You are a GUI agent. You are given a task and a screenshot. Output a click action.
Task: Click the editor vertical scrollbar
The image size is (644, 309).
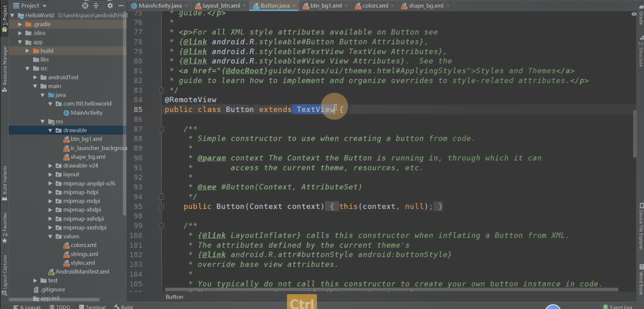coord(635,134)
